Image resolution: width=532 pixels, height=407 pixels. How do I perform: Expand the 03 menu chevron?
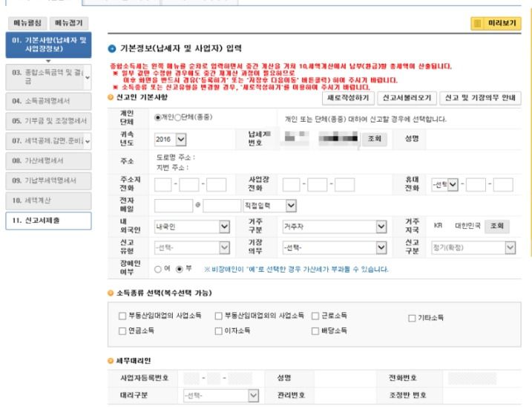pos(88,77)
